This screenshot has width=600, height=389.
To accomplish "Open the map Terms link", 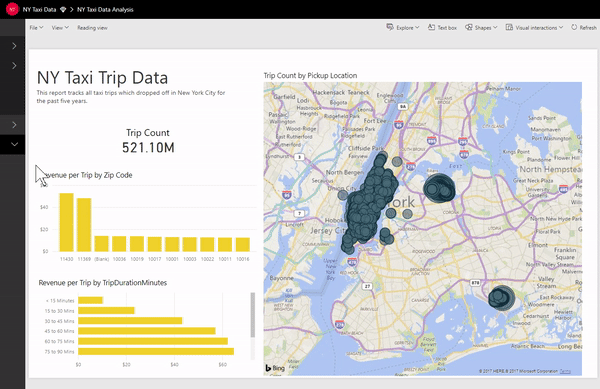I will [565, 371].
